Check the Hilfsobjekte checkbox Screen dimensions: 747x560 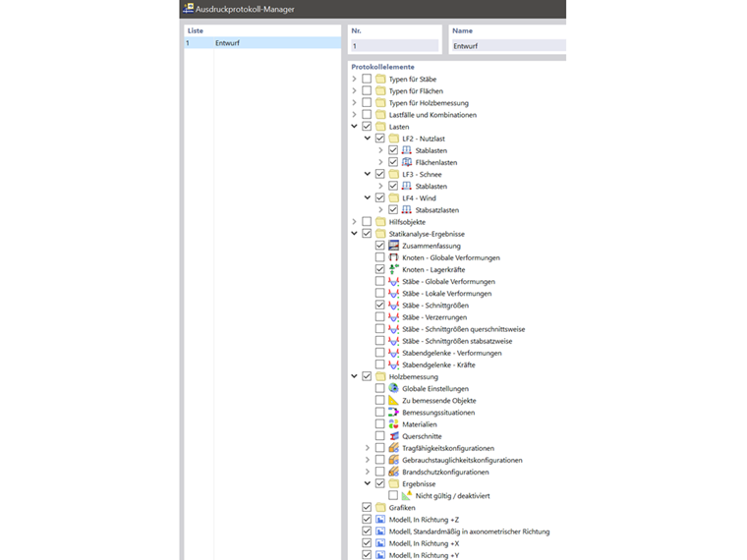(367, 221)
